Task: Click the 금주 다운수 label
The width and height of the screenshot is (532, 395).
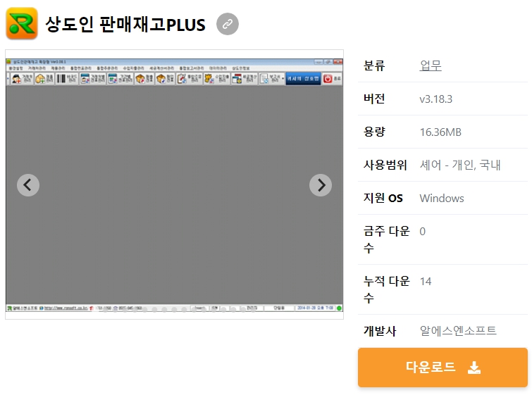Action: coord(386,239)
